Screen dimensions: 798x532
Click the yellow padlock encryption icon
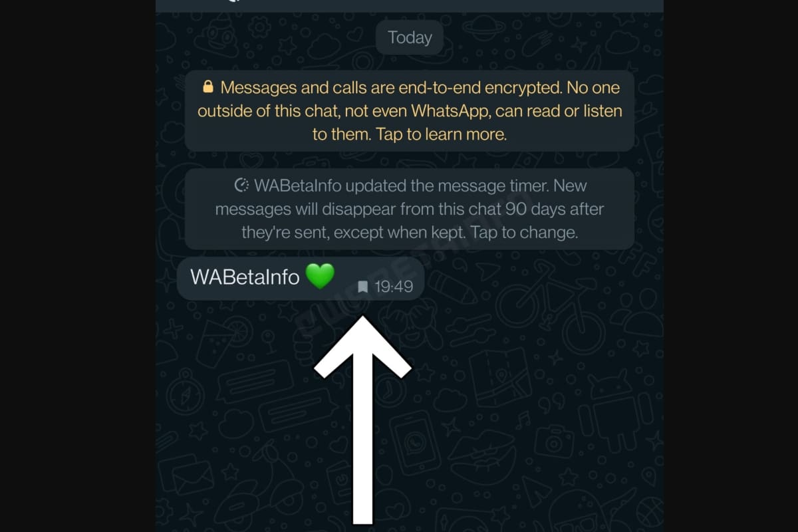coord(208,88)
